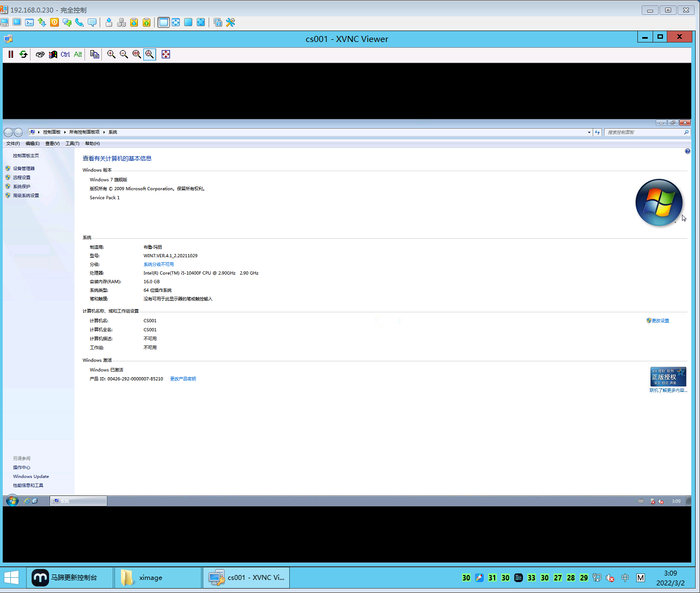Open the help question mark icon
Image resolution: width=700 pixels, height=593 pixels.
pyautogui.click(x=687, y=152)
